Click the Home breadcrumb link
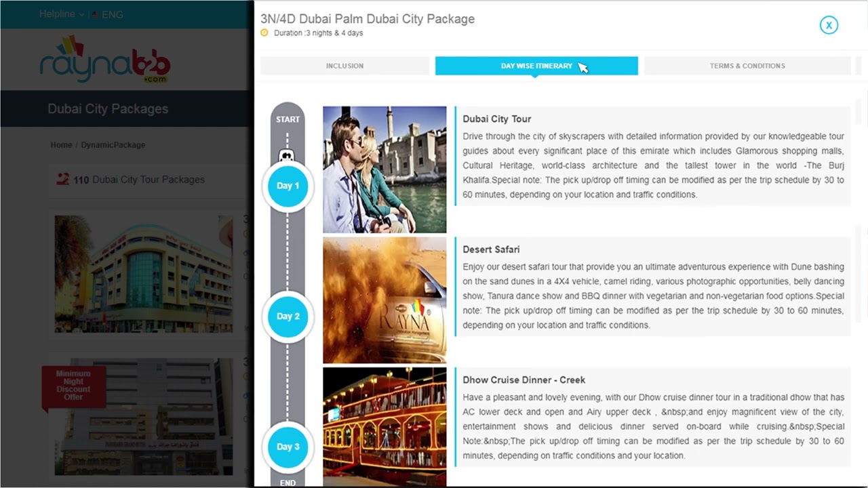Screen dimensions: 868x488 point(61,145)
